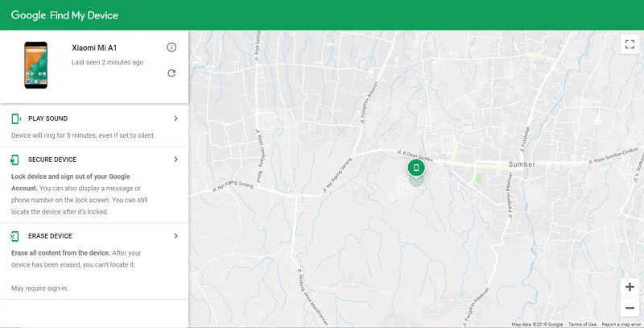This screenshot has height=328, width=644.
Task: Click the lock phone icon beside Secure Device
Action: pos(15,160)
